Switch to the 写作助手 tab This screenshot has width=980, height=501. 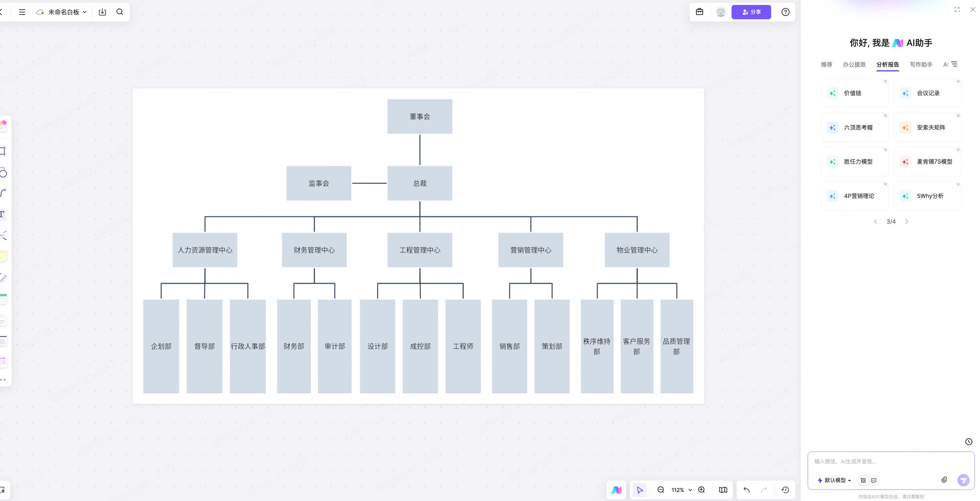pyautogui.click(x=921, y=64)
